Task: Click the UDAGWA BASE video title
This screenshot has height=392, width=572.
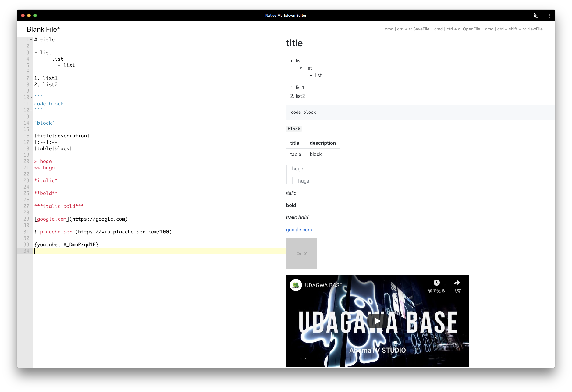Action: pos(324,285)
